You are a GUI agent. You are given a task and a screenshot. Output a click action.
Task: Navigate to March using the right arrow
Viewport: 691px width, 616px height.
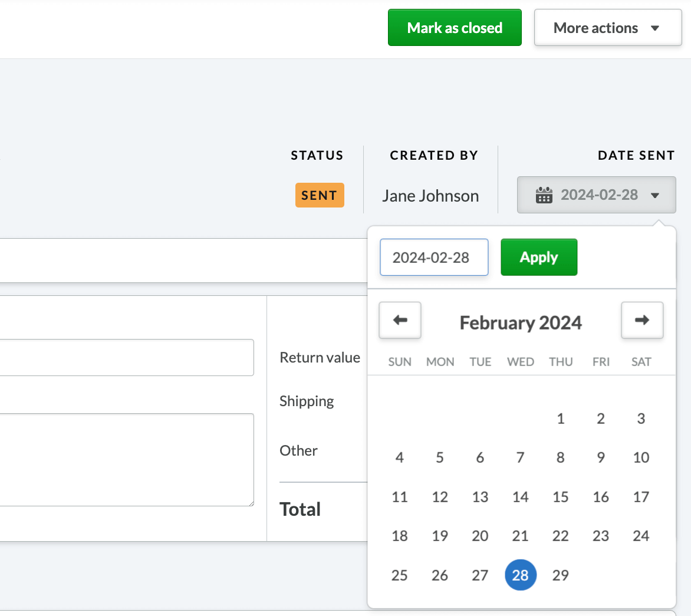click(642, 320)
